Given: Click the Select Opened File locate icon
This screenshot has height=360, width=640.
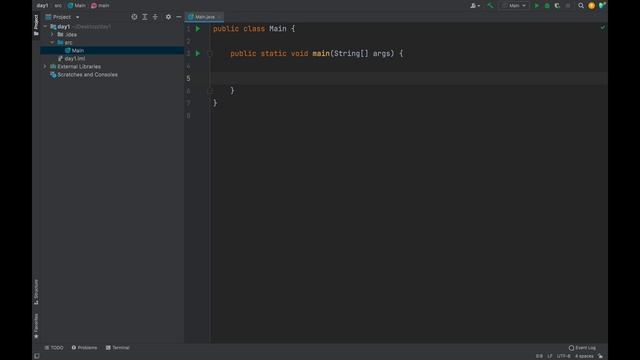Looking at the screenshot, I should click(134, 17).
